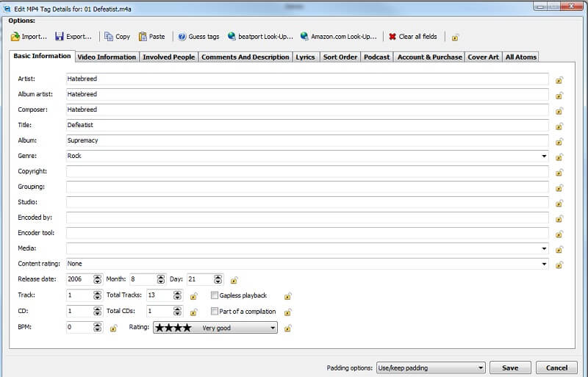Launch beatport Look-Up
Screen dimensions: 588x377
[232, 36]
